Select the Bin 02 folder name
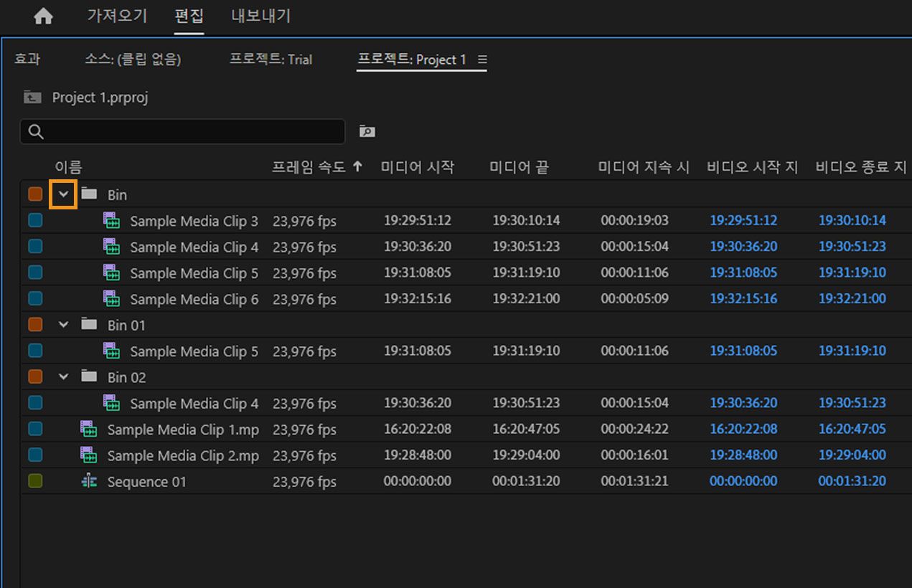The image size is (912, 588). point(126,377)
